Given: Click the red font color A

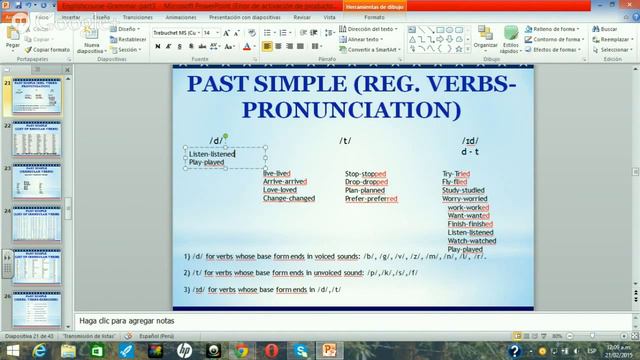Looking at the screenshot, I should [x=247, y=47].
